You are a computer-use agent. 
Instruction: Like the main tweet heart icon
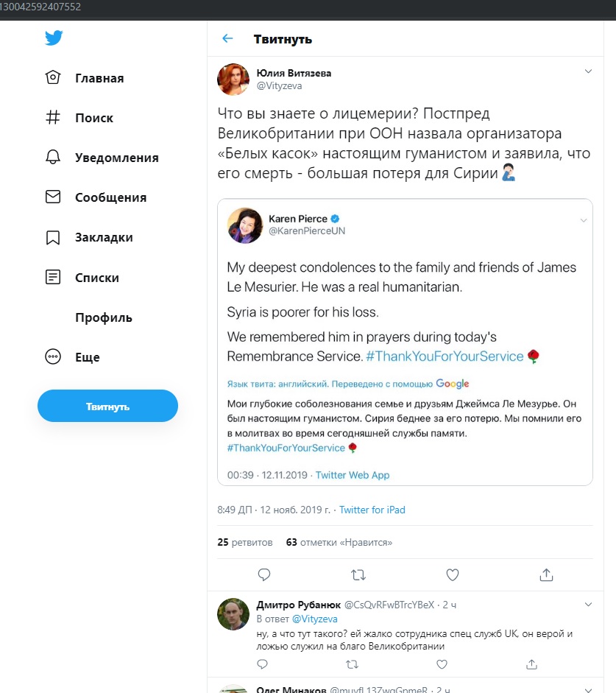pyautogui.click(x=452, y=574)
